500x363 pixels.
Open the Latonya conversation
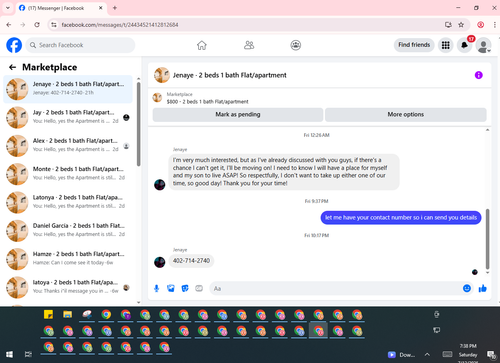[x=68, y=202]
